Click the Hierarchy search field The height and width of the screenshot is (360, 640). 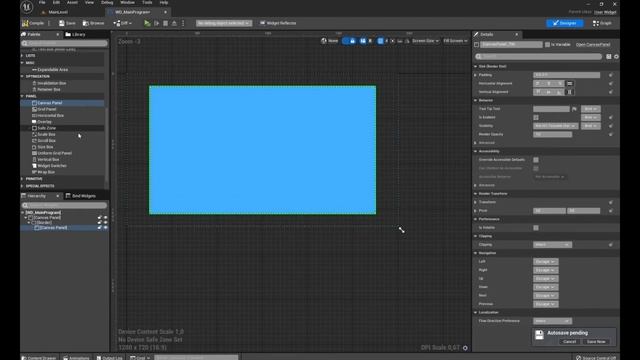click(x=64, y=205)
